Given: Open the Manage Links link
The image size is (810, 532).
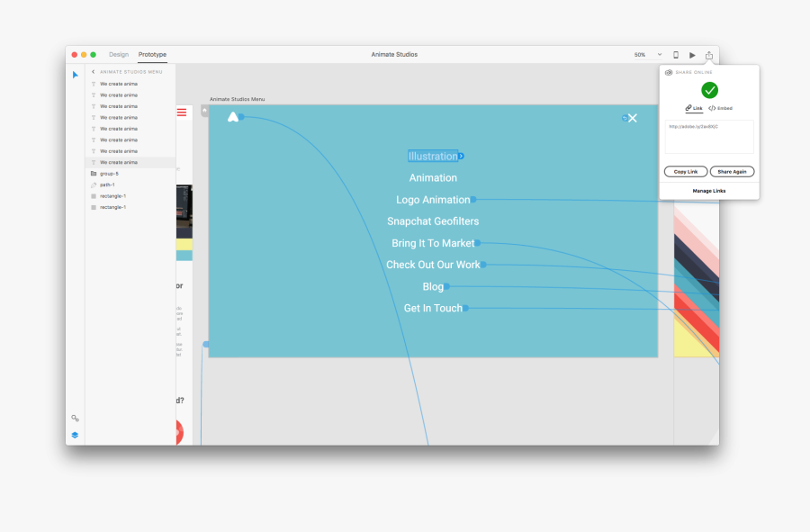Looking at the screenshot, I should [709, 191].
